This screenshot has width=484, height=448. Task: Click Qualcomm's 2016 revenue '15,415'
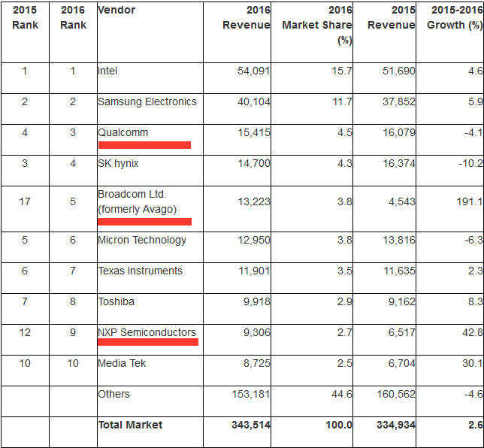tap(254, 133)
